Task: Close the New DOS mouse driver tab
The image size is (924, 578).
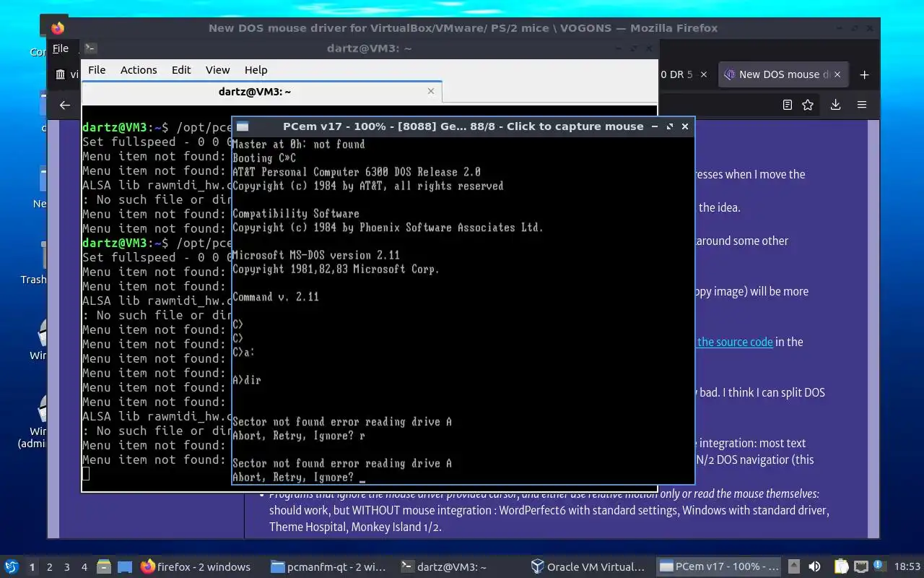Action: 839,74
